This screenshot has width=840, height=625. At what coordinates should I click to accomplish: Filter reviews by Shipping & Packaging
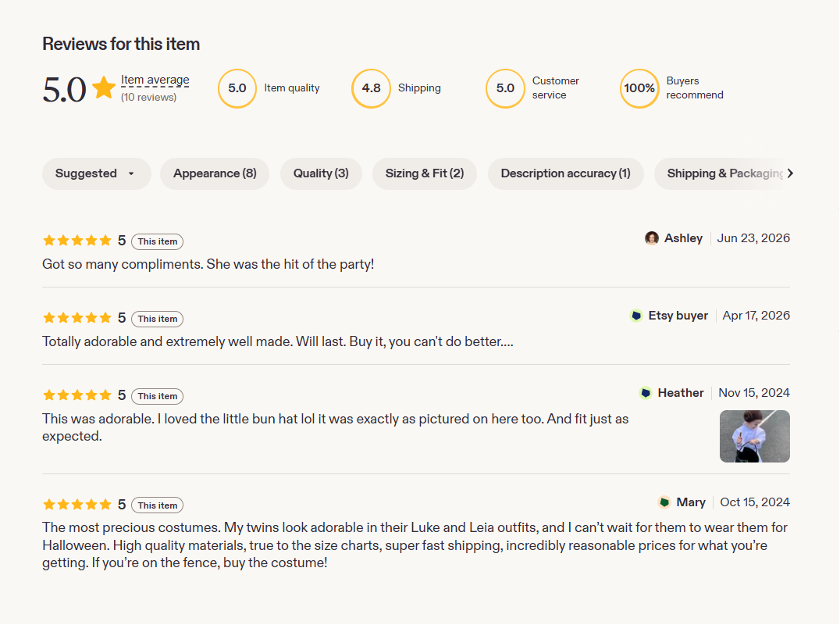pos(719,173)
